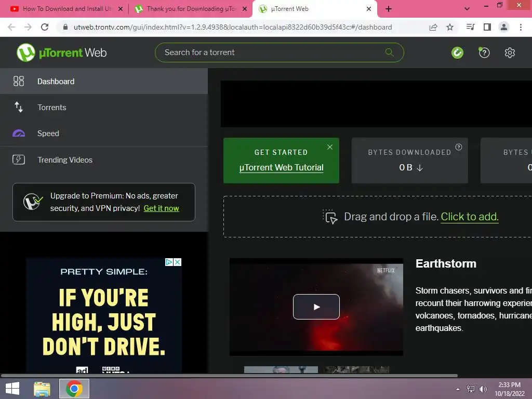
Task: Click the Trending Videos icon
Action: 19,159
